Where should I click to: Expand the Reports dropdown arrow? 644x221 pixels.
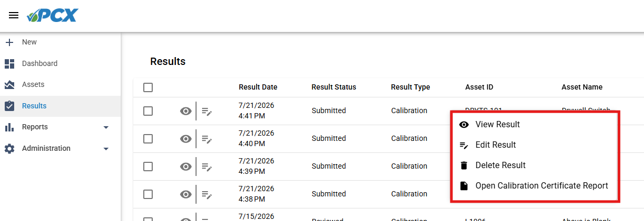point(106,127)
